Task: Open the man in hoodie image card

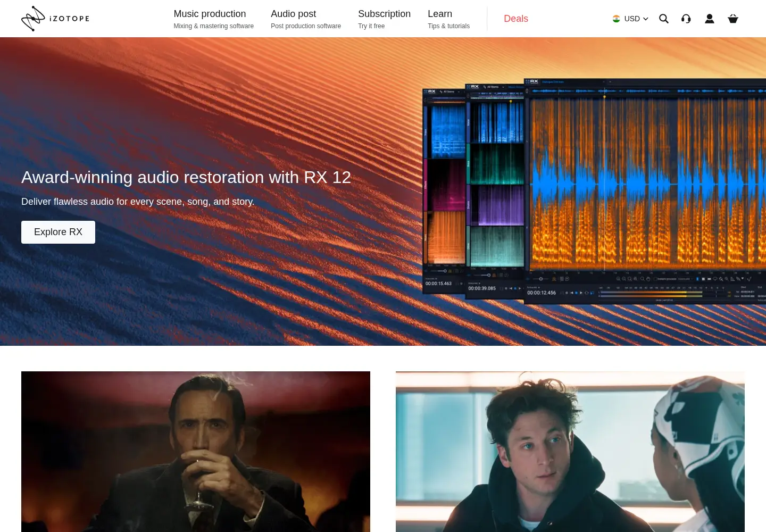Action: (570, 452)
